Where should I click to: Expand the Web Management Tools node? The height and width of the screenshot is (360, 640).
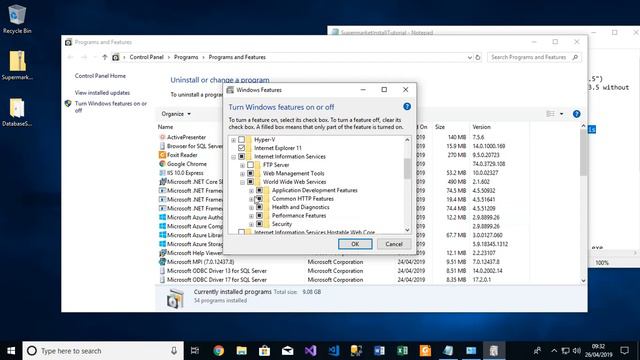click(242, 174)
